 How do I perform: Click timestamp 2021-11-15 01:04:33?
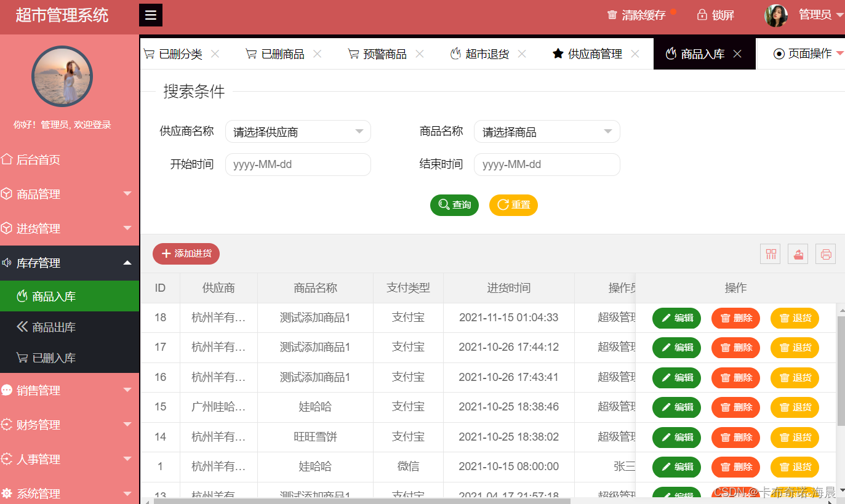click(508, 318)
